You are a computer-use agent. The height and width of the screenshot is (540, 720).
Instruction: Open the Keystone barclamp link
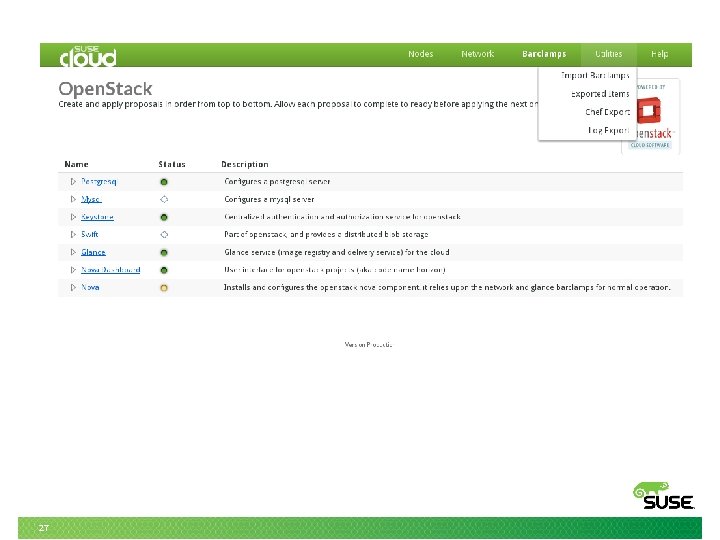pyautogui.click(x=97, y=217)
